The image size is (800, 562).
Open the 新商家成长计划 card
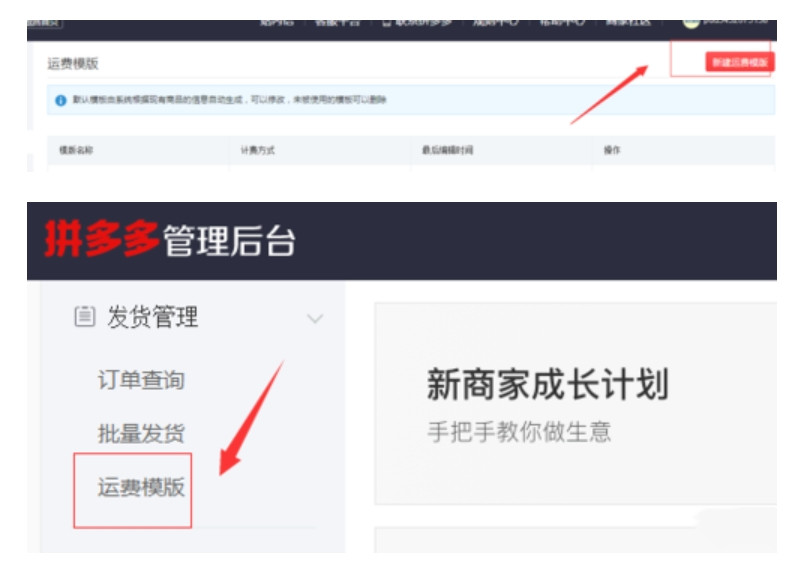pyautogui.click(x=576, y=403)
